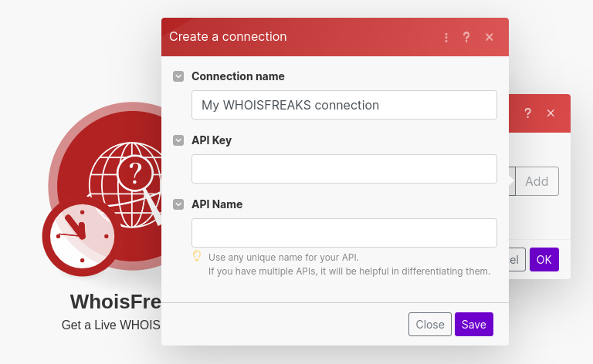Open the three-dot menu in Create a connection header
This screenshot has height=364, width=593.
(x=446, y=37)
